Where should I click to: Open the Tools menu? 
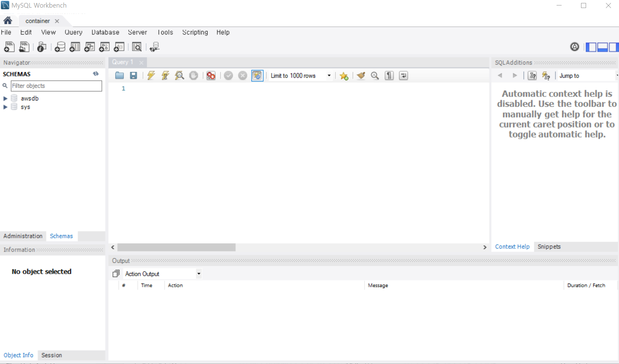point(165,32)
